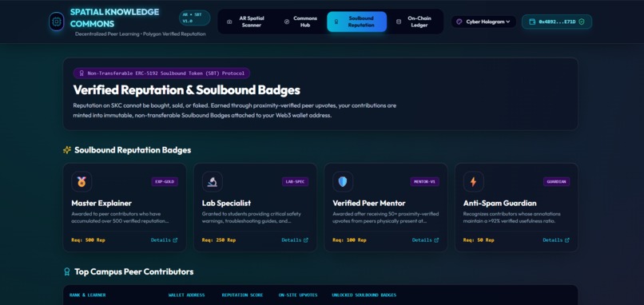Click the Req: 500 Rep requirement text
This screenshot has height=305, width=644.
pos(89,240)
